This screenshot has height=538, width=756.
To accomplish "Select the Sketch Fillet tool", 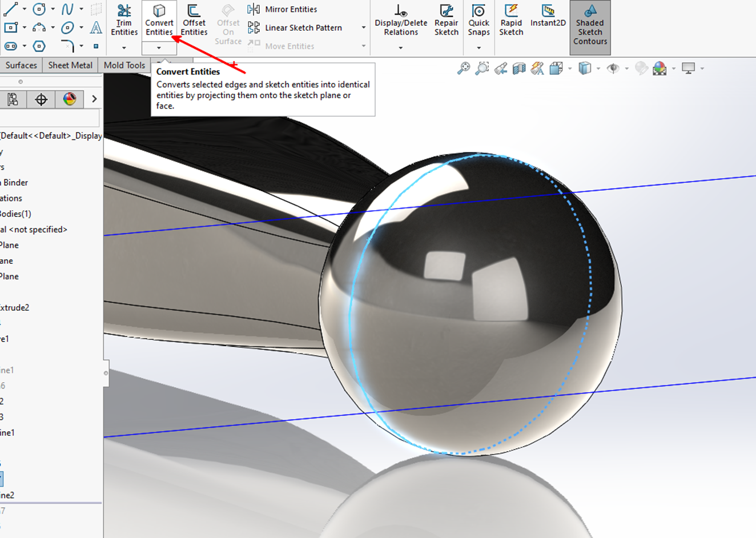I will [67, 46].
